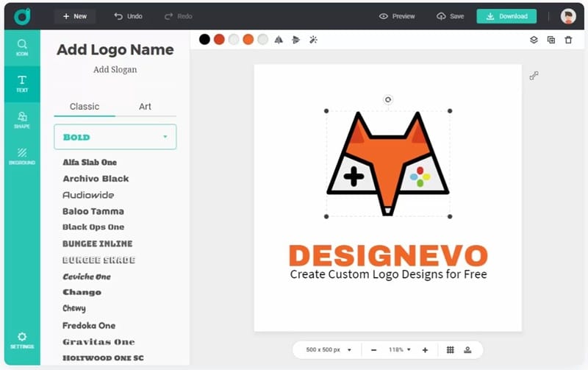Duplicate the selected object
The image size is (588, 370).
pos(551,40)
